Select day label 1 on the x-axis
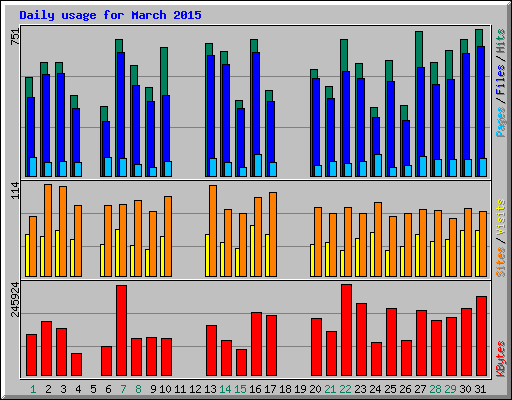 click(x=33, y=389)
